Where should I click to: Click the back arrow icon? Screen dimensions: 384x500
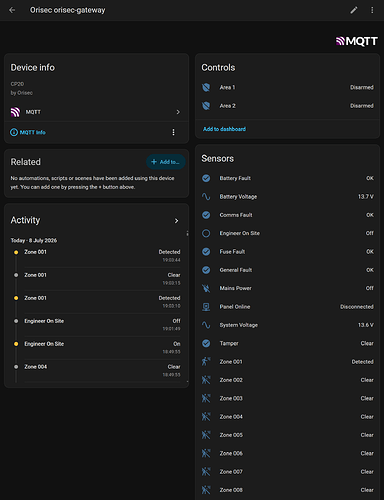point(12,10)
